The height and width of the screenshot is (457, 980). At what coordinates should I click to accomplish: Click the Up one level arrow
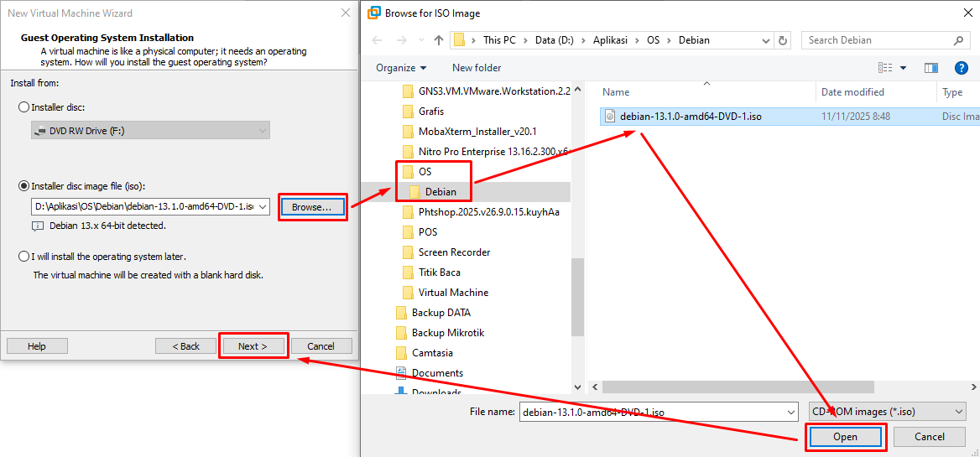[x=439, y=40]
